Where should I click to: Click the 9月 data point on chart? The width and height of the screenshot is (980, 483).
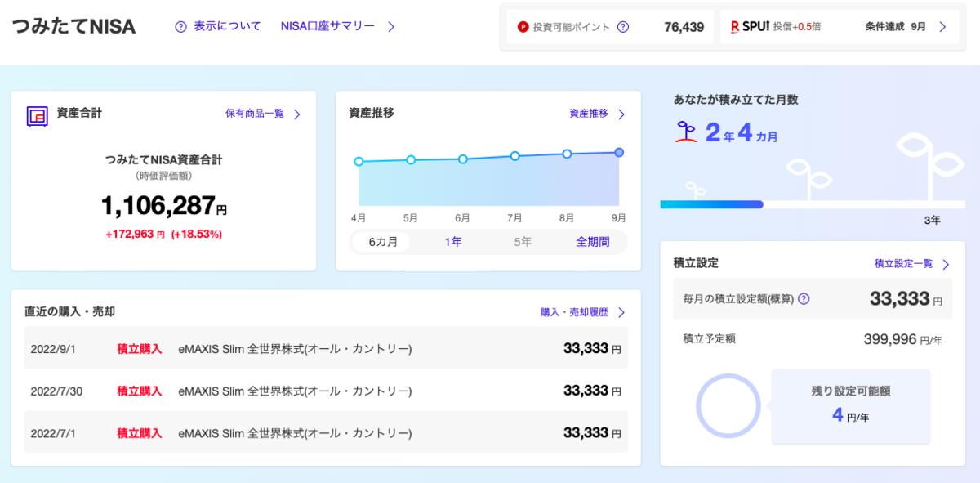[619, 152]
